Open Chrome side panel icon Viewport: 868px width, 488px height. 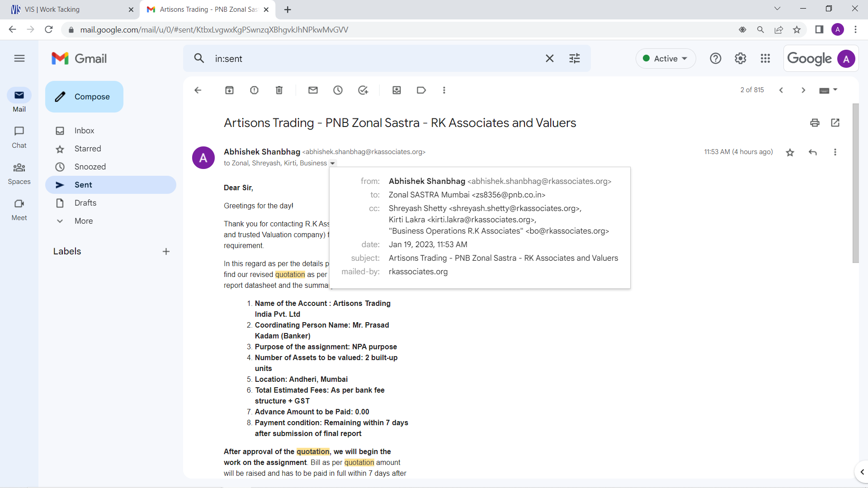819,30
